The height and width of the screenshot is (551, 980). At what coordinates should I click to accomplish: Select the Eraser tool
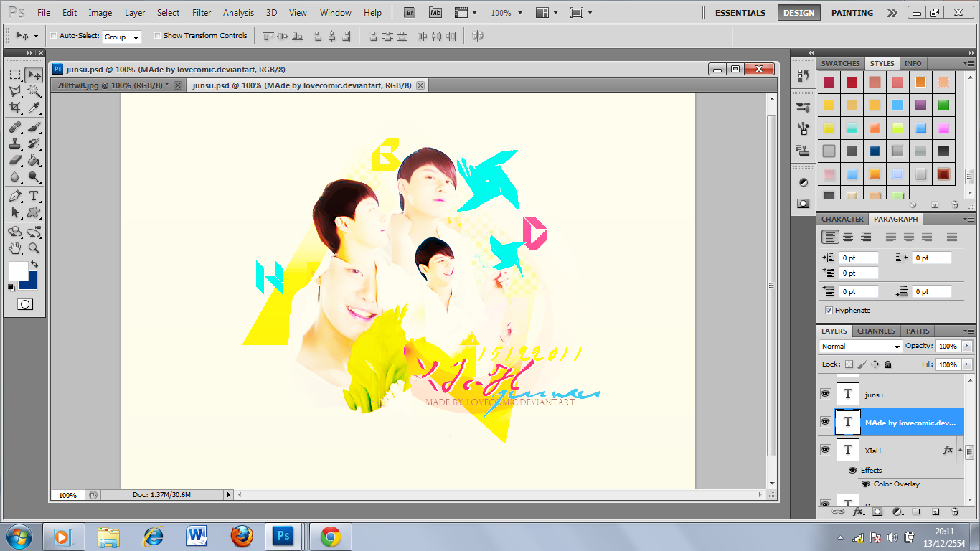tap(15, 160)
